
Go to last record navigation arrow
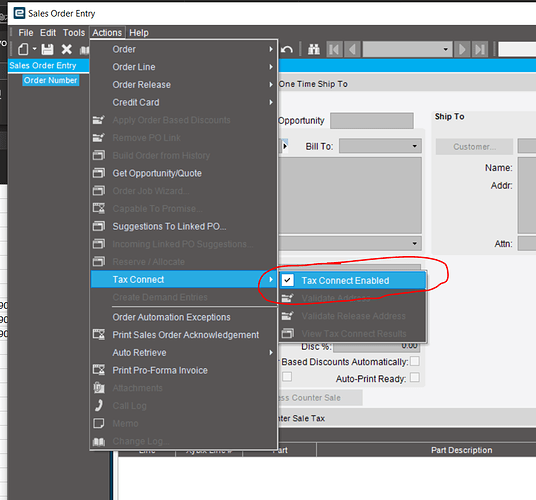[480, 50]
